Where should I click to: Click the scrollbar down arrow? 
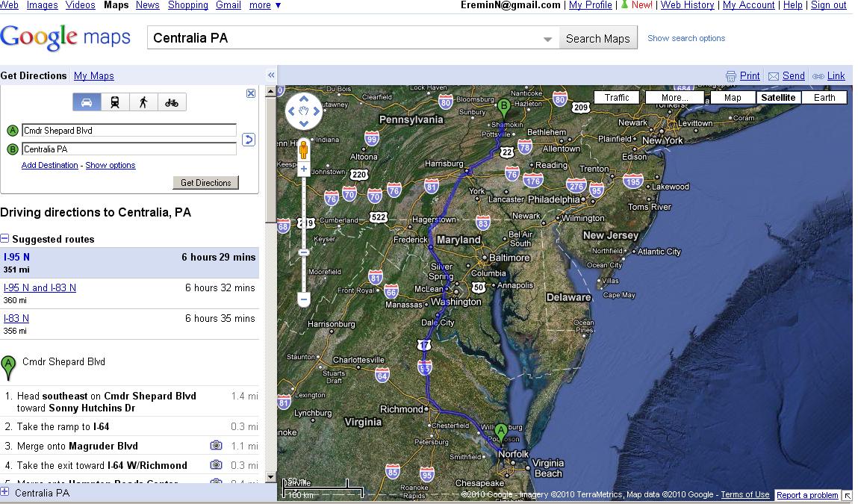point(271,477)
